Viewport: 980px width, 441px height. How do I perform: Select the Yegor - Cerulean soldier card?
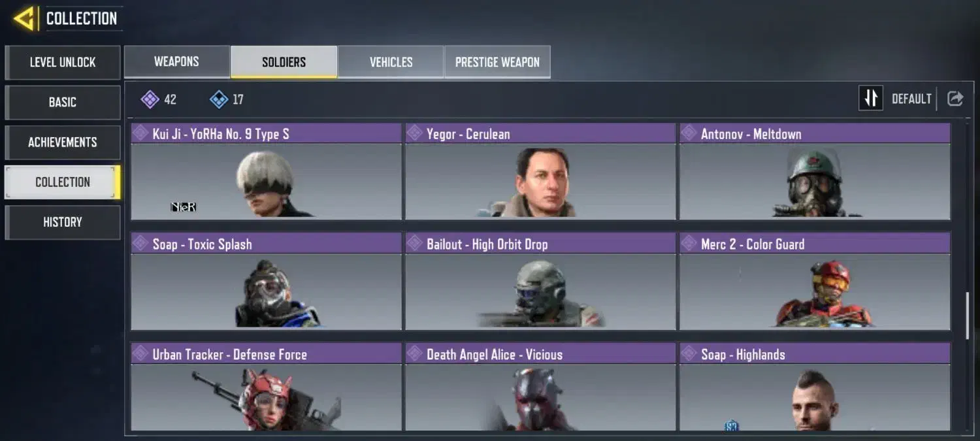[540, 171]
